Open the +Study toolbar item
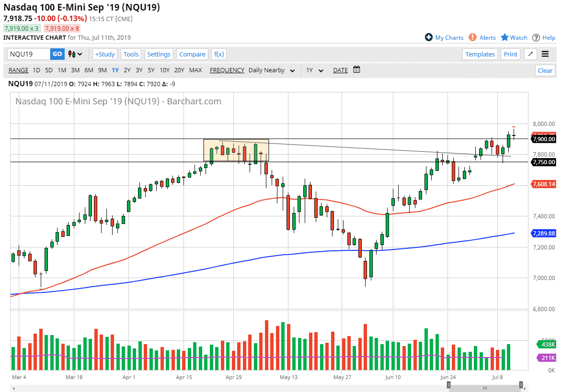The width and height of the screenshot is (562, 392). click(104, 54)
